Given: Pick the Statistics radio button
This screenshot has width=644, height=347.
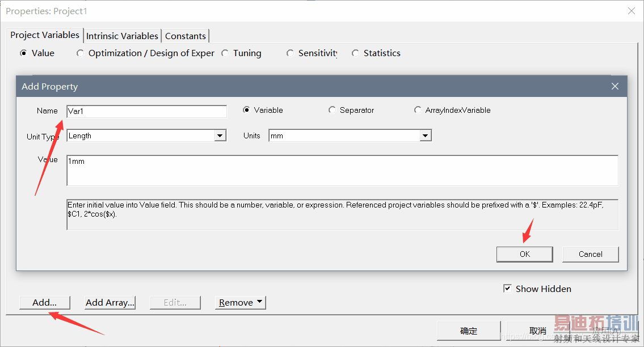Looking at the screenshot, I should tap(355, 53).
